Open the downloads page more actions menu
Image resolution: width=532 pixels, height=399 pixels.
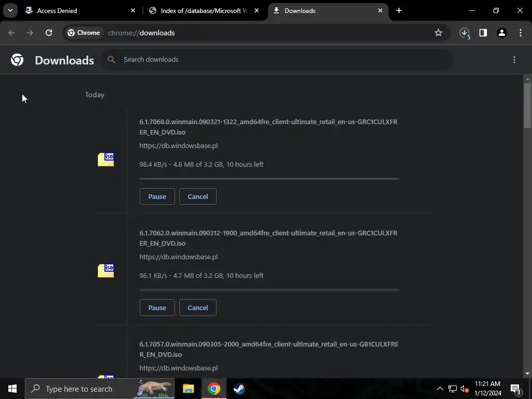(514, 60)
